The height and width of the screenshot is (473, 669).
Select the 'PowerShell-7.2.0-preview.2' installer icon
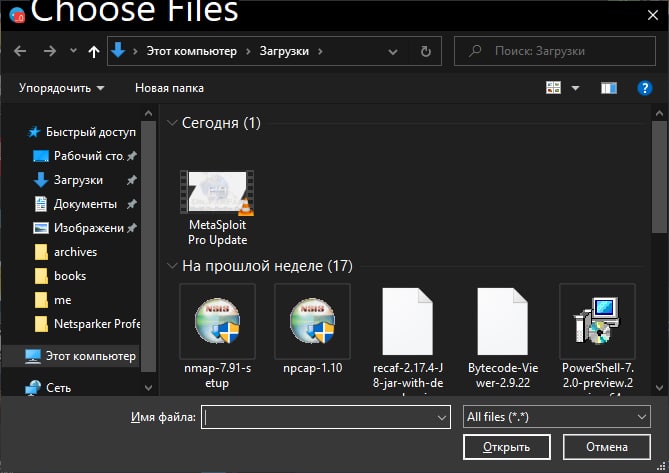point(597,321)
